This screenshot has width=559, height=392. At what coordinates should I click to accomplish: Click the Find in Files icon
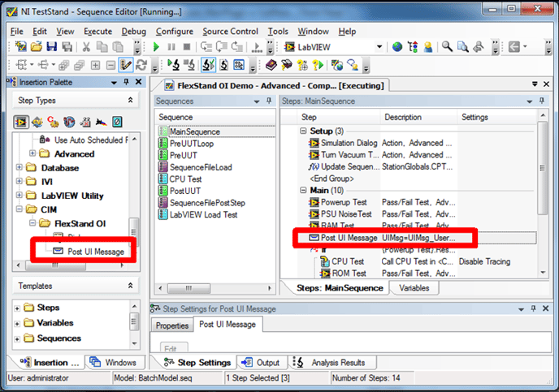click(463, 46)
